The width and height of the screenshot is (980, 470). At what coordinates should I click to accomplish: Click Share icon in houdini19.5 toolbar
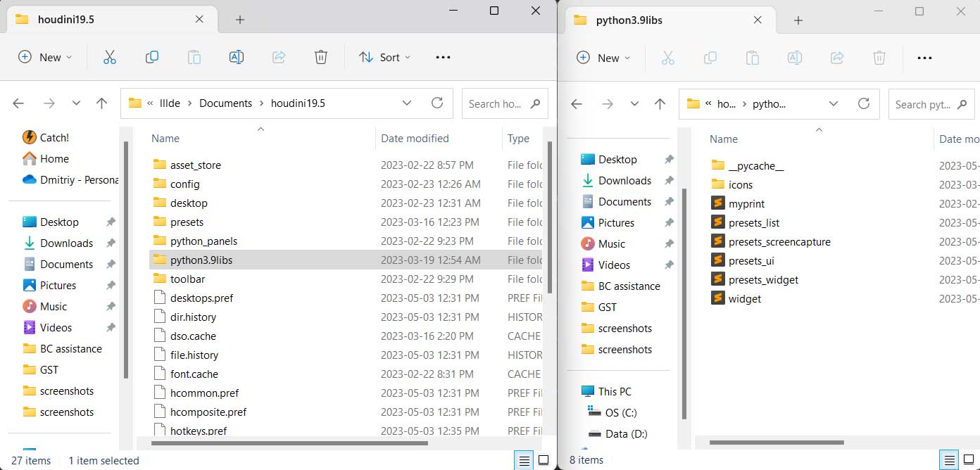279,57
